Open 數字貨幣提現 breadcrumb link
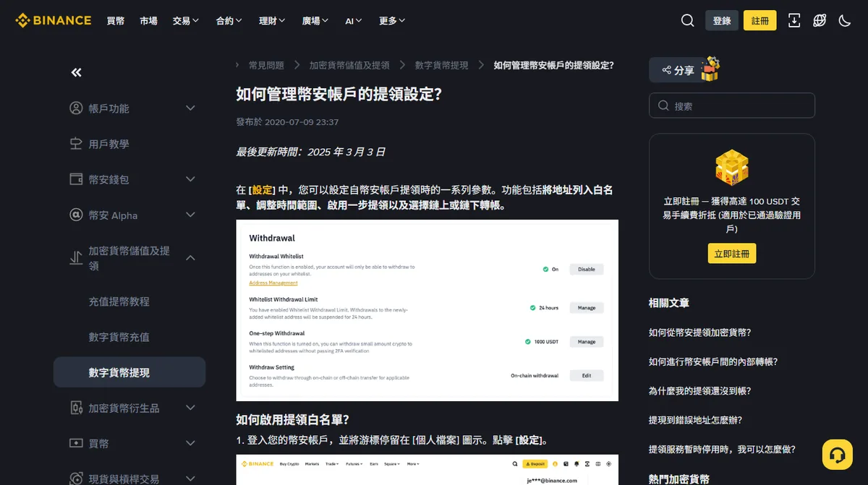The image size is (868, 485). pos(441,65)
